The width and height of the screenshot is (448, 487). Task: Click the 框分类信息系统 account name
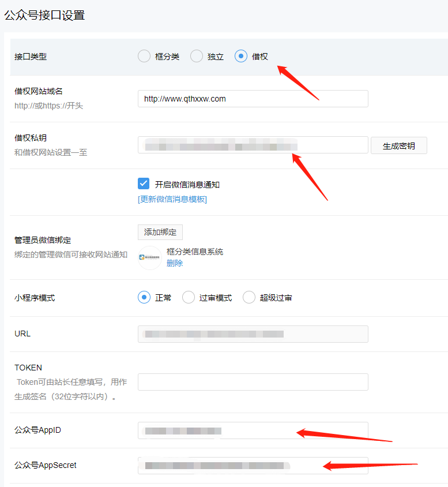coord(194,252)
